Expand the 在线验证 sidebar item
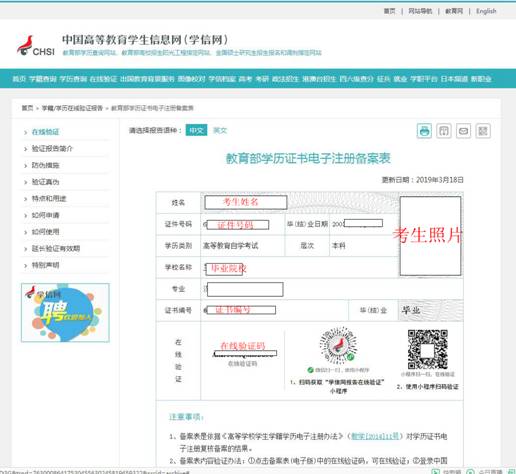Viewport: 516px width, 474px height. click(x=45, y=132)
